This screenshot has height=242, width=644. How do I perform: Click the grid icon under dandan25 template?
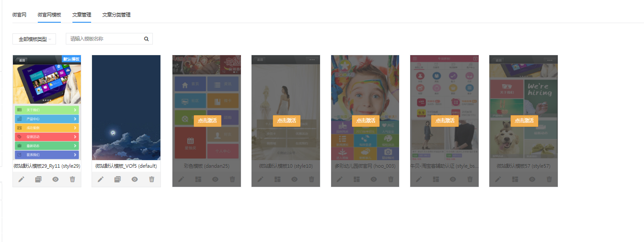198,179
